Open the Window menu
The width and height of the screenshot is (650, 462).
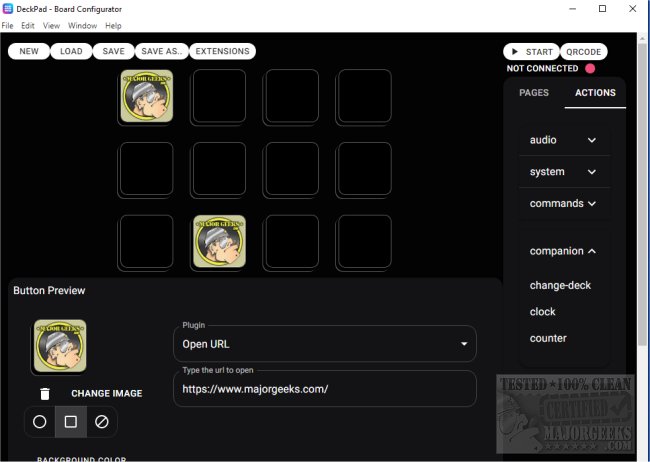point(82,26)
